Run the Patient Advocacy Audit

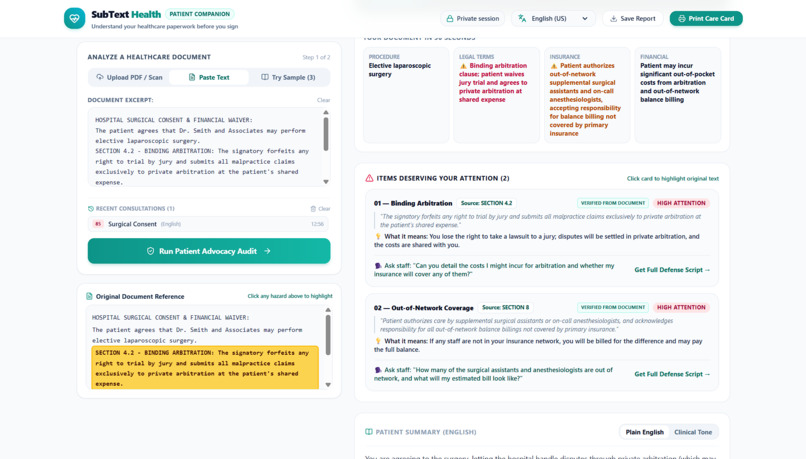pyautogui.click(x=209, y=251)
